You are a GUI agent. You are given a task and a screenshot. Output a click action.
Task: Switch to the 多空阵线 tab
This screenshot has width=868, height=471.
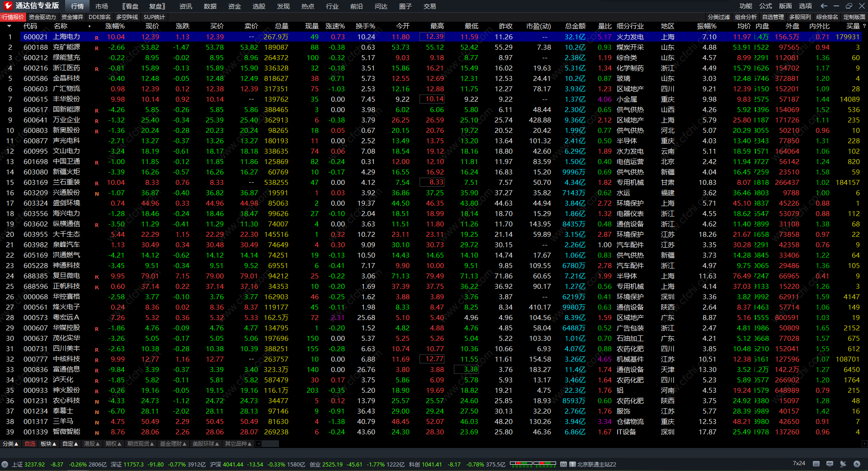pyautogui.click(x=127, y=17)
